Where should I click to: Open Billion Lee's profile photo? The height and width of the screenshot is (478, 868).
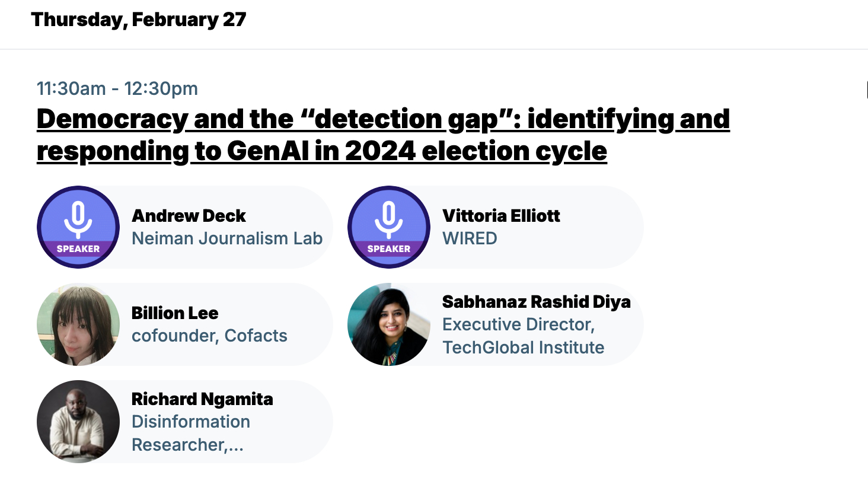coord(78,324)
